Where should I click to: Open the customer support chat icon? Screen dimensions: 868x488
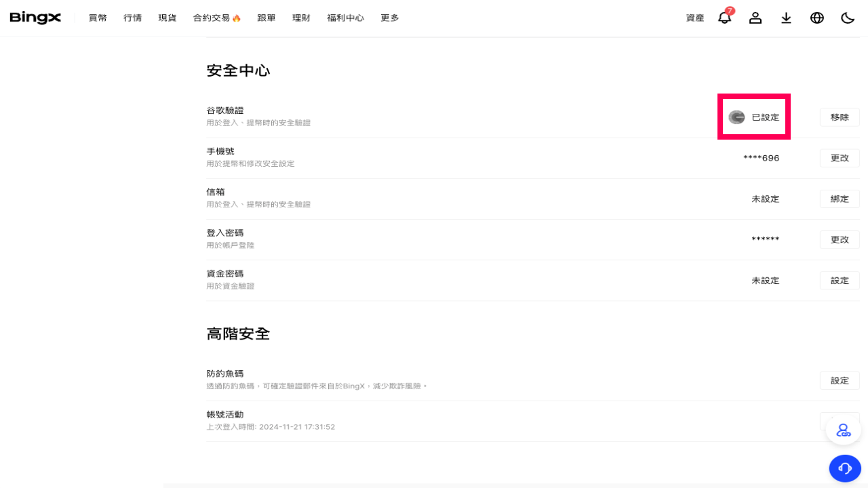click(845, 468)
